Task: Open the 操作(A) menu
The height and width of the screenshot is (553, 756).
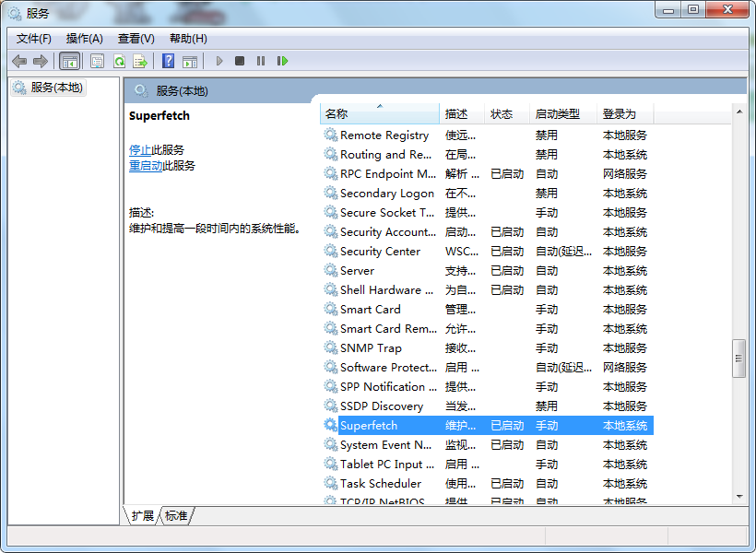Action: [85, 38]
